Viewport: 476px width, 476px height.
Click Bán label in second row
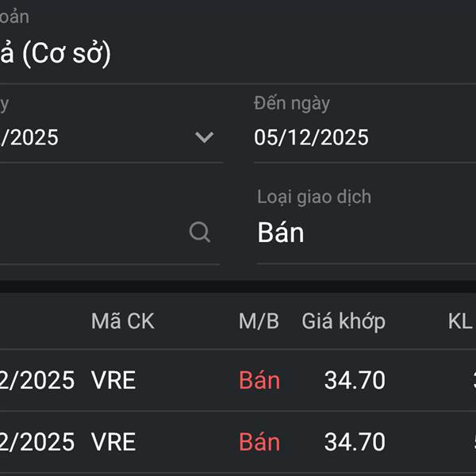point(259,442)
